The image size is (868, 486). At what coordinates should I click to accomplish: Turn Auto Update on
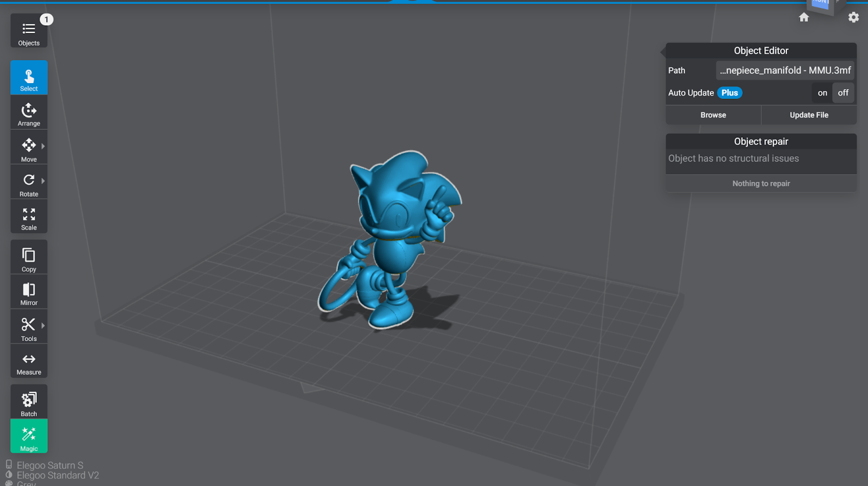822,93
